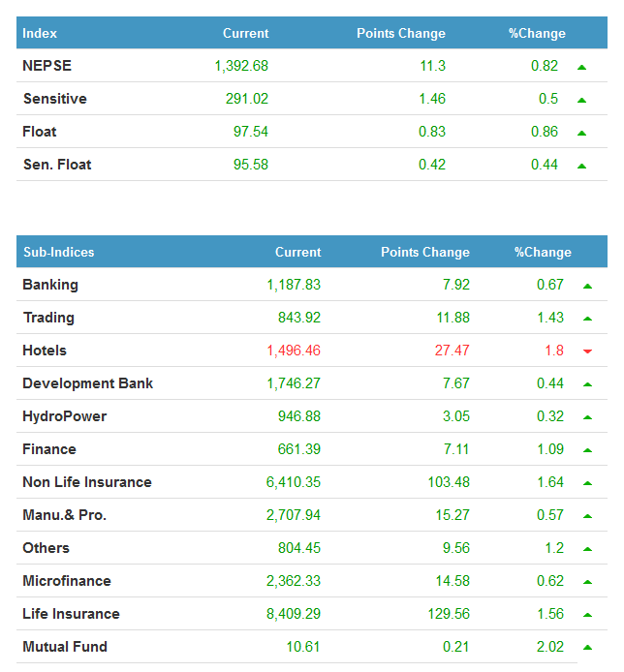The width and height of the screenshot is (624, 672).
Task: Click the up arrow in Manu.& Pro. row
Action: coord(587,516)
